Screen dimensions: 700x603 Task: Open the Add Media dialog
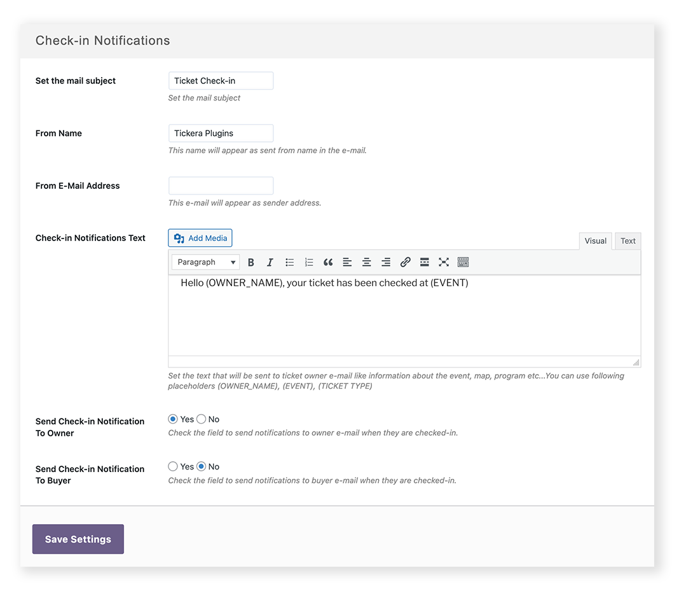point(200,237)
